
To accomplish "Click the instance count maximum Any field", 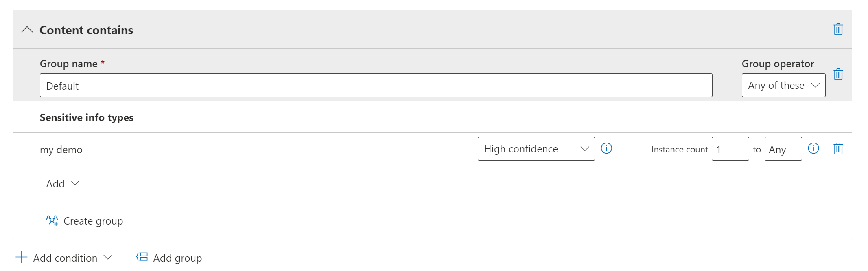I will click(x=783, y=149).
